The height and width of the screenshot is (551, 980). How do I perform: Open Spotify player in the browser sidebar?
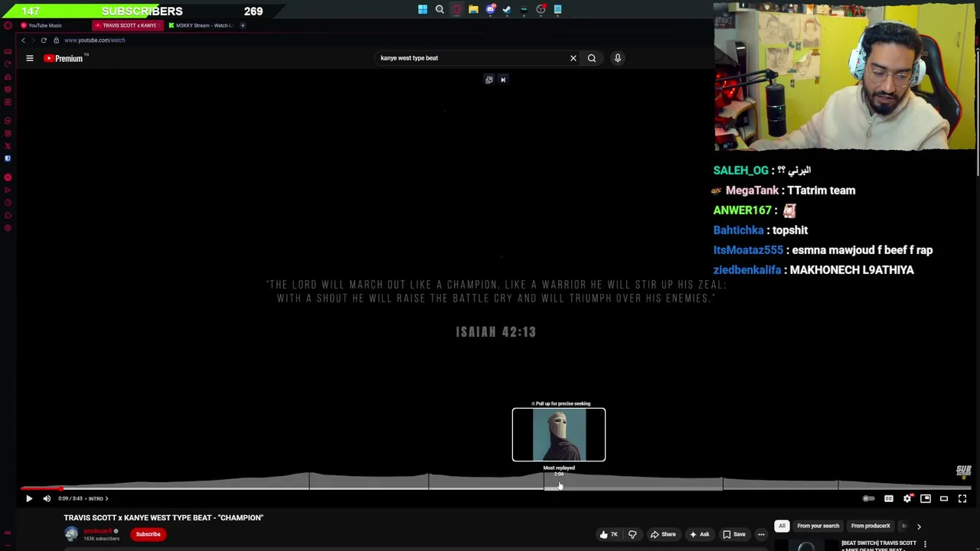pos(8,178)
